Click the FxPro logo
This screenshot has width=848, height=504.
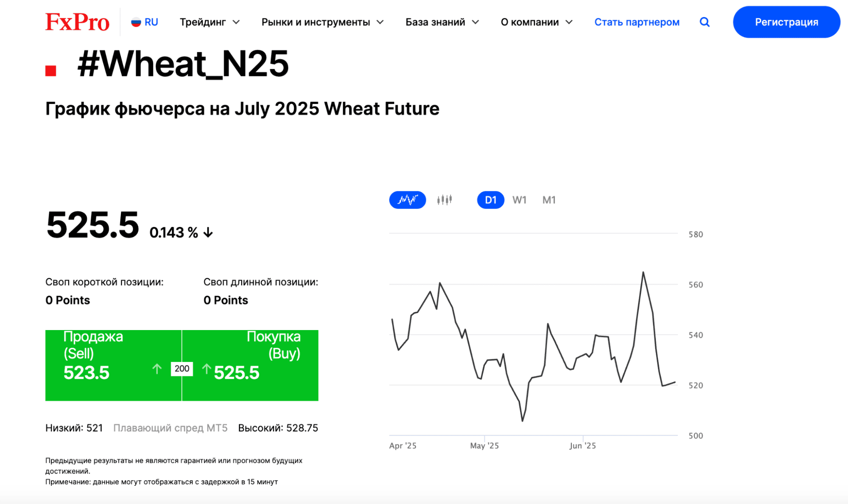coord(77,22)
